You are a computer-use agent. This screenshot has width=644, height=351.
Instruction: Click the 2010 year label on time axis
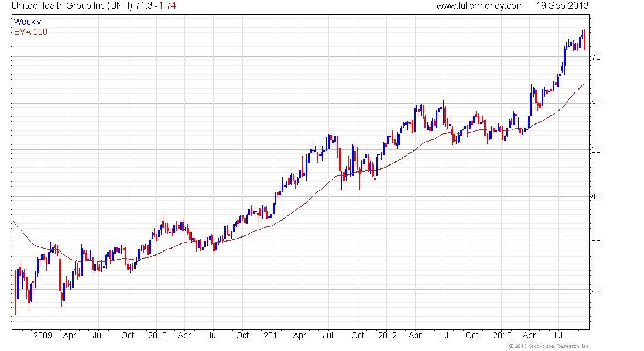[157, 335]
